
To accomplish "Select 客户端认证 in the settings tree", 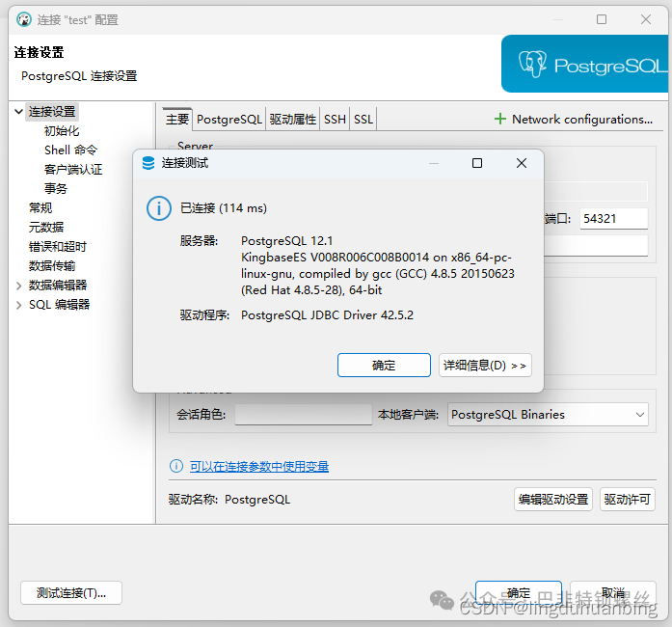I will click(73, 170).
